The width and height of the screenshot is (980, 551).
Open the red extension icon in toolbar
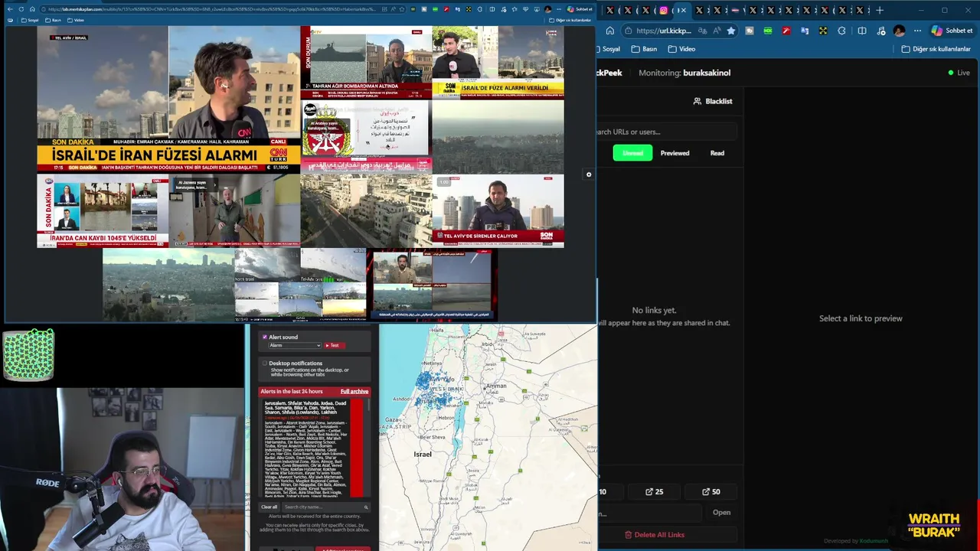coord(786,31)
